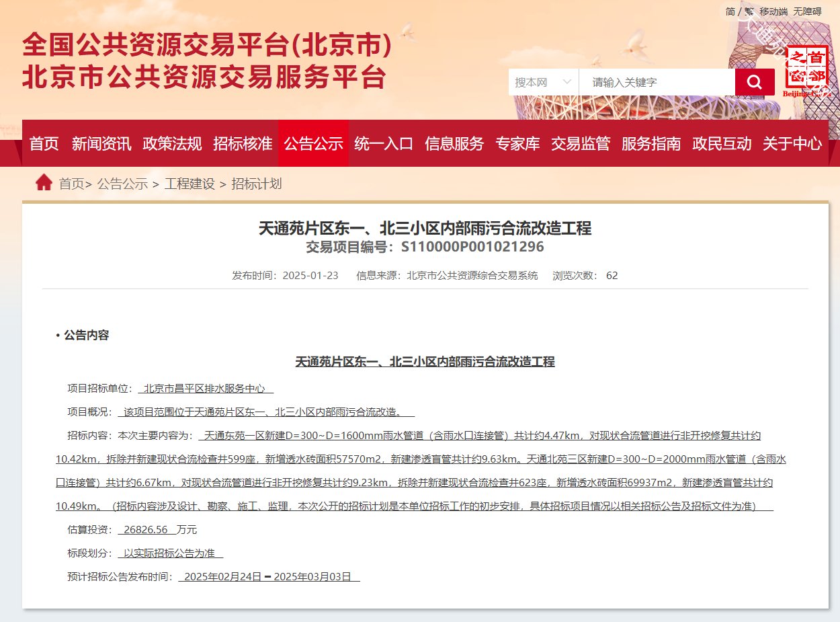This screenshot has height=622, width=840.
Task: Click the estimated investment 26826.56 万元
Action: tap(157, 530)
